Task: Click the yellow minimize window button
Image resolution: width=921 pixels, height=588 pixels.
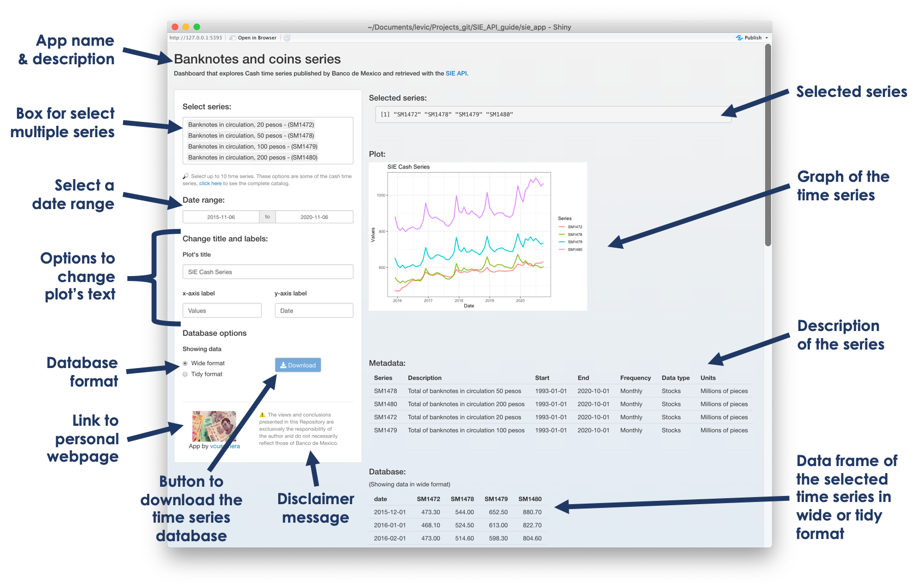Action: (x=186, y=27)
